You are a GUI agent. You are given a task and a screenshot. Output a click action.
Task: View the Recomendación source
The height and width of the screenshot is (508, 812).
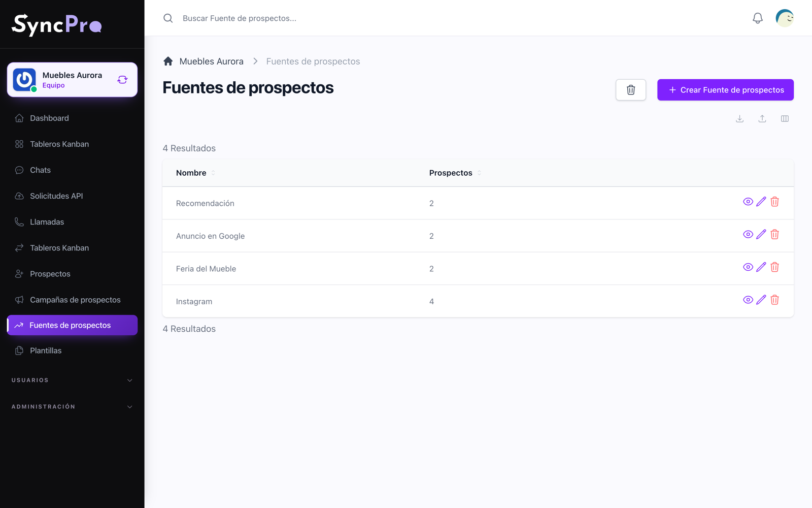(748, 202)
